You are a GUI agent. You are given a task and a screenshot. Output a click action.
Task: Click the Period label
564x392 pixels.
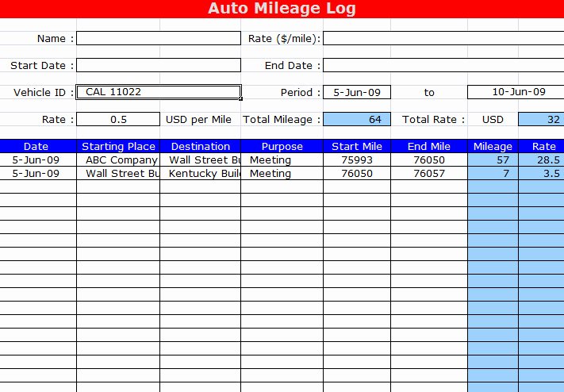pos(301,93)
